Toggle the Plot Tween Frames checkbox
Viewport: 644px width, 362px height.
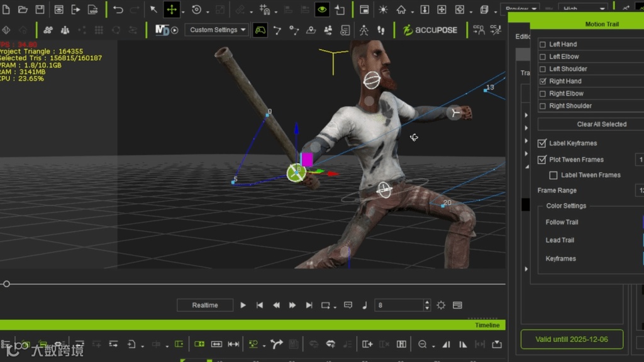point(542,160)
